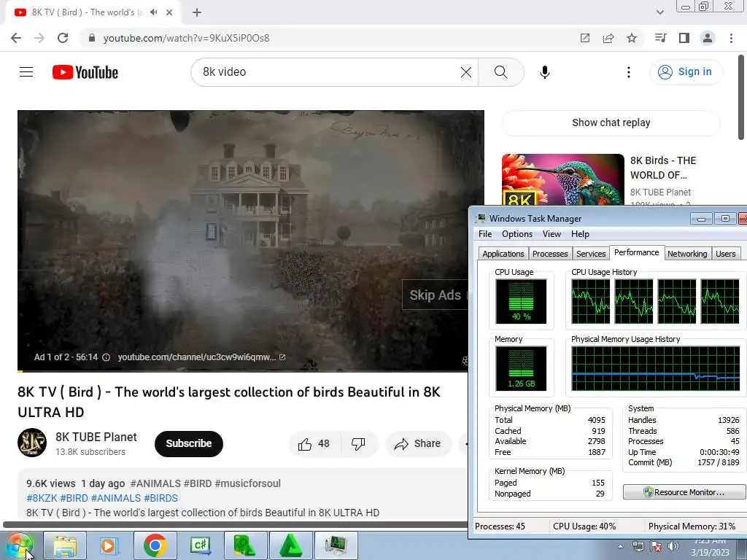Screen dimensions: 747x560
Task: Open Task Manager Options menu
Action: [517, 234]
